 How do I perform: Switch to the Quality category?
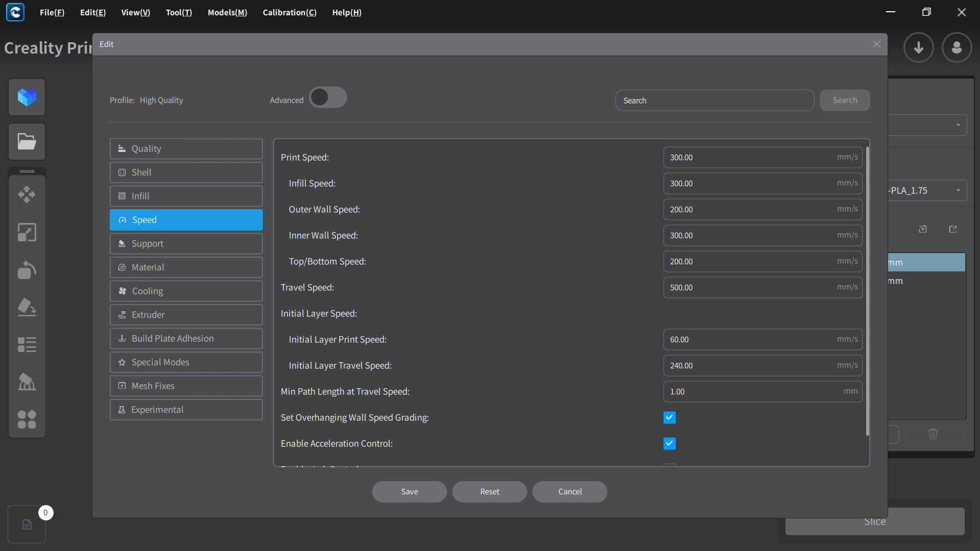[x=186, y=148]
